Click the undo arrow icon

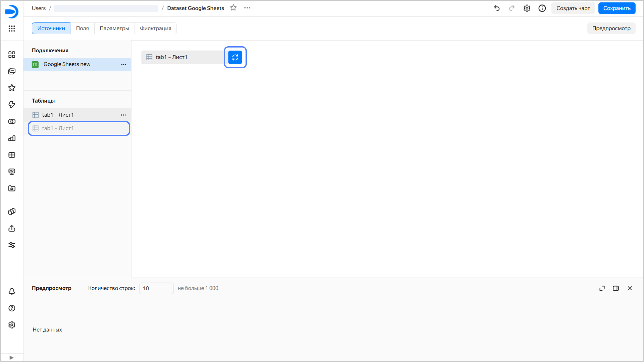pos(497,8)
